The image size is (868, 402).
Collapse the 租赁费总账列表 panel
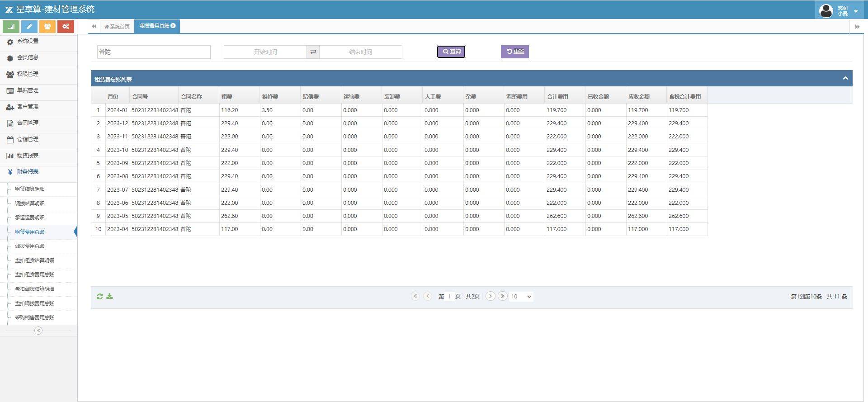point(845,79)
